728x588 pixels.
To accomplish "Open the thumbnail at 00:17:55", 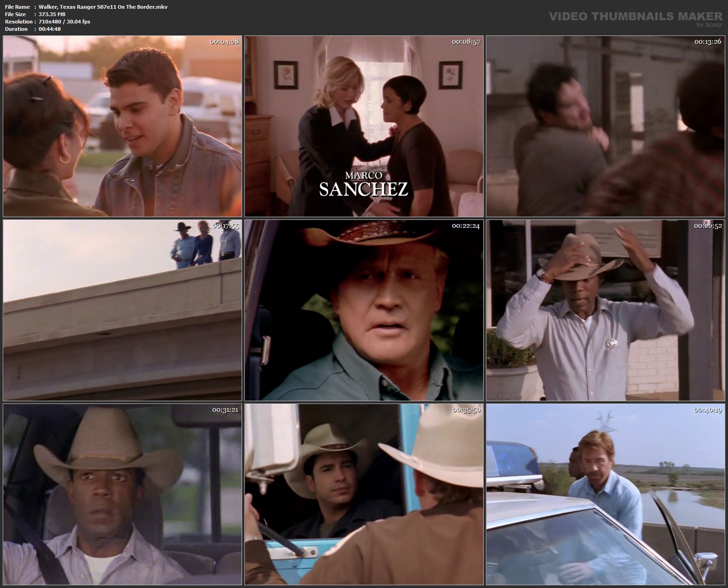I will (x=122, y=310).
